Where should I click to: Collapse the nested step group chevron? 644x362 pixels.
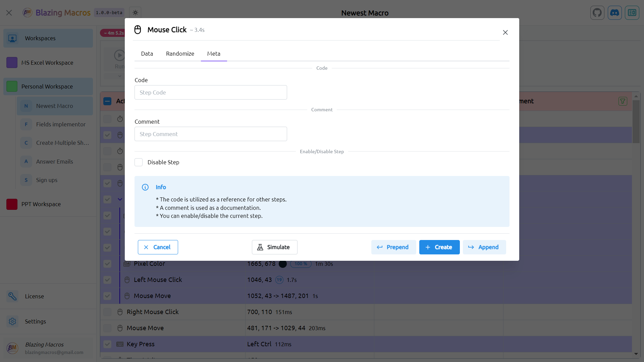point(120,199)
